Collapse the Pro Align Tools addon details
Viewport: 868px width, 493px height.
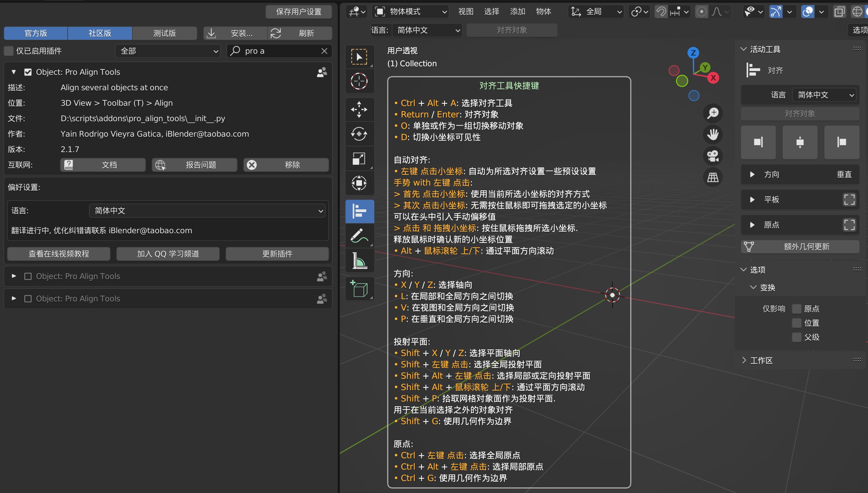[x=14, y=72]
